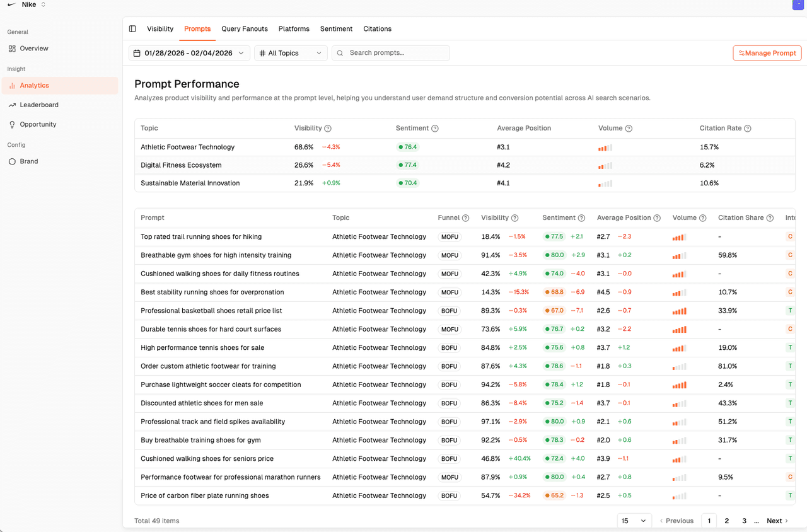807x532 pixels.
Task: Open prompt 'Price of carbon fiber plate running shoes'
Action: point(205,496)
